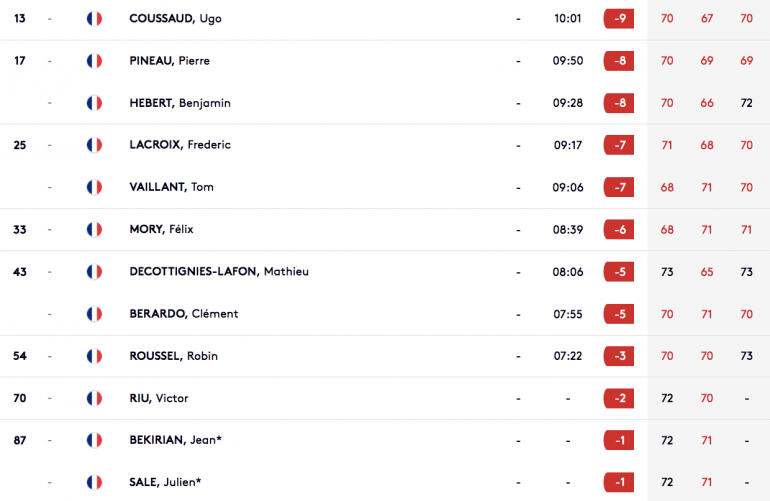
Task: Click the French flag beside COUSSAUD, Ugo
Action: click(94, 19)
